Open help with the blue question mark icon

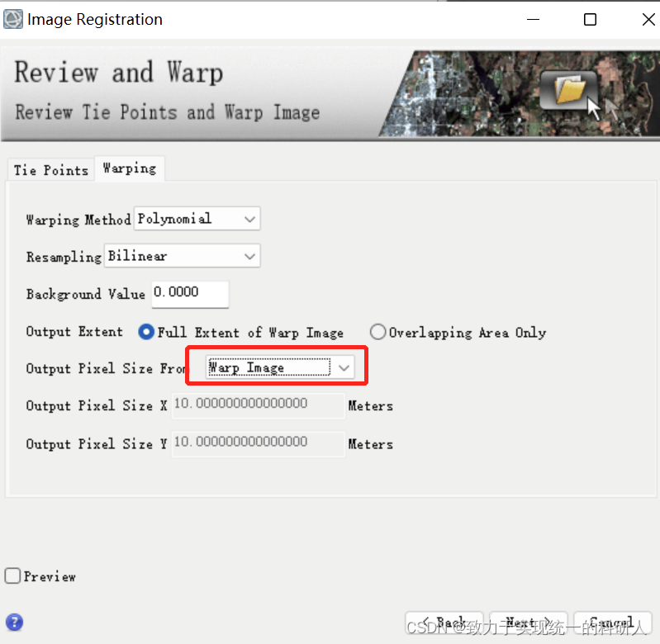(x=14, y=622)
